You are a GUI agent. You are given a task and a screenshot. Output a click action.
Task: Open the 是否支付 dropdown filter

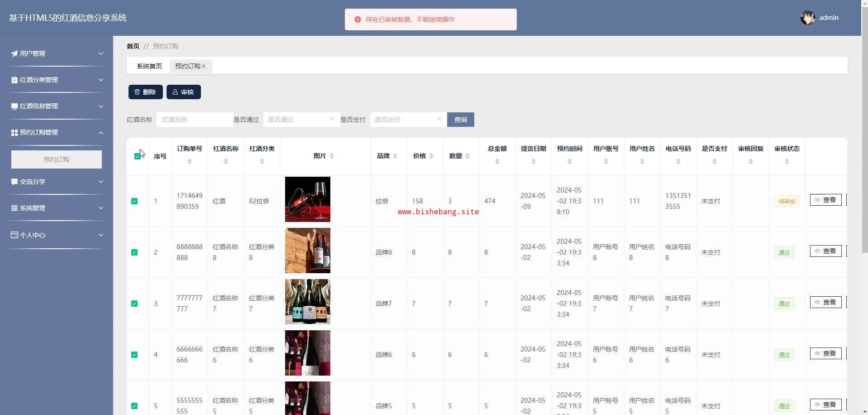pyautogui.click(x=408, y=120)
